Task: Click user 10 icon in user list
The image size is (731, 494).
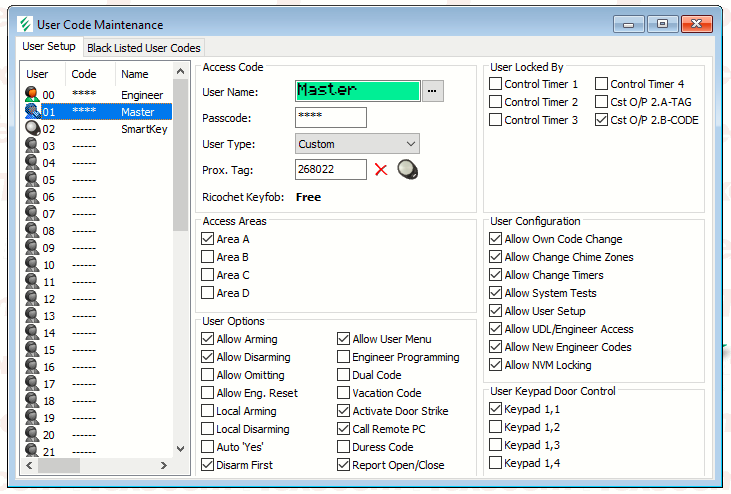Action: tap(32, 265)
